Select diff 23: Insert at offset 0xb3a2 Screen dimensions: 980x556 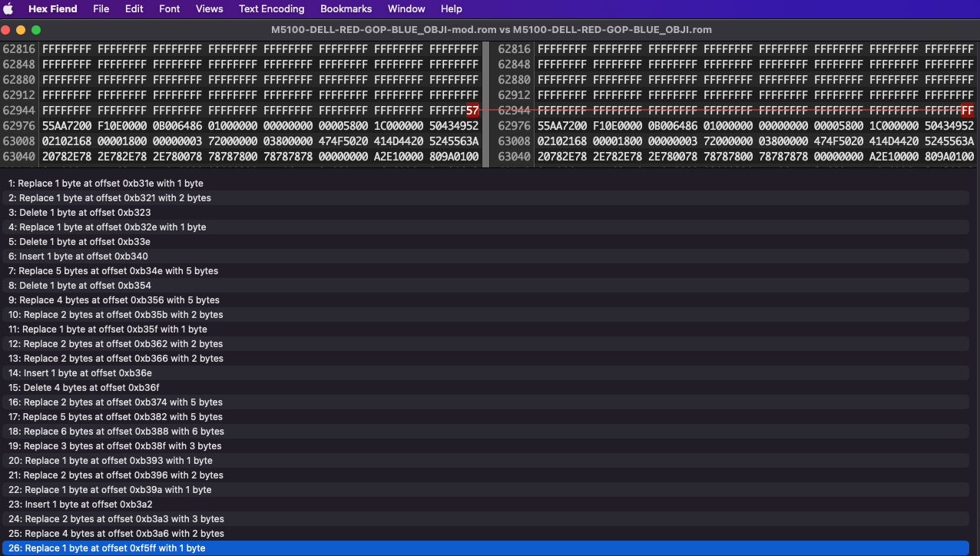click(485, 505)
